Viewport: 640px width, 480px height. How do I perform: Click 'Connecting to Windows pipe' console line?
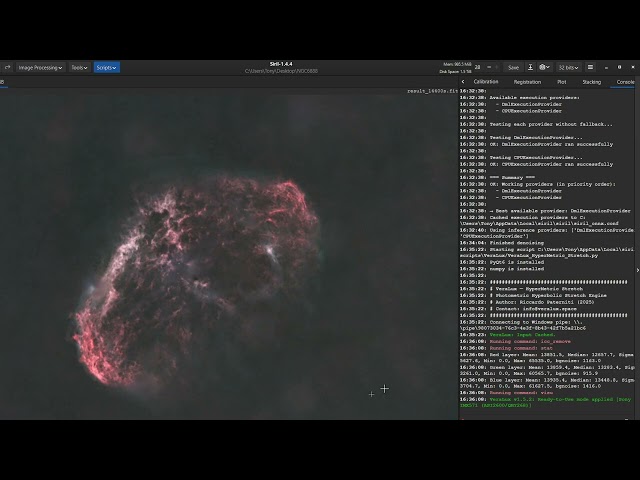pyautogui.click(x=524, y=325)
